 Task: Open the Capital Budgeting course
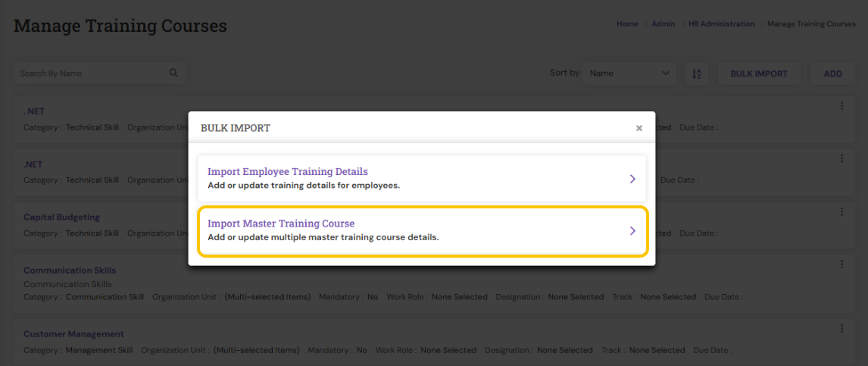point(61,217)
